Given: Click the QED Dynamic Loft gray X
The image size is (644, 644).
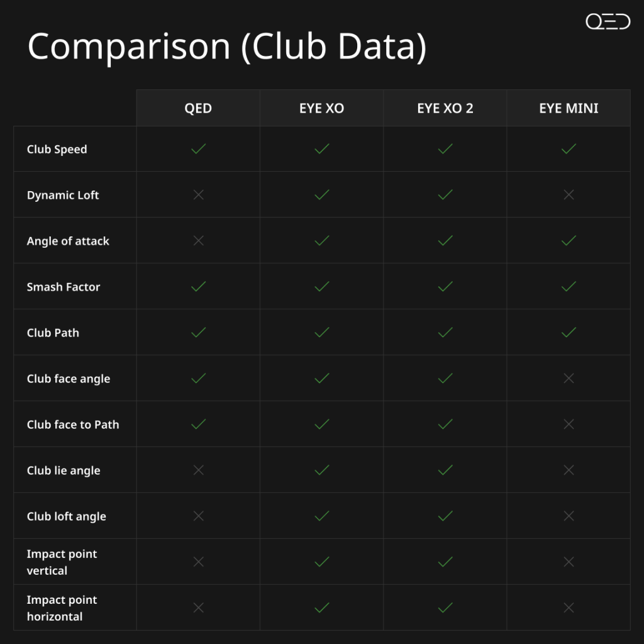Looking at the screenshot, I should pyautogui.click(x=198, y=195).
